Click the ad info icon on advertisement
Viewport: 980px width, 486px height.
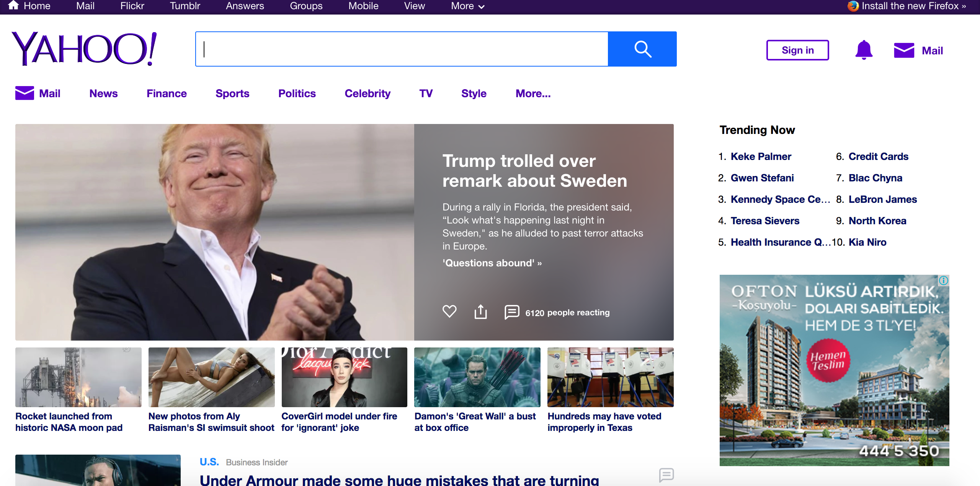[x=944, y=281]
